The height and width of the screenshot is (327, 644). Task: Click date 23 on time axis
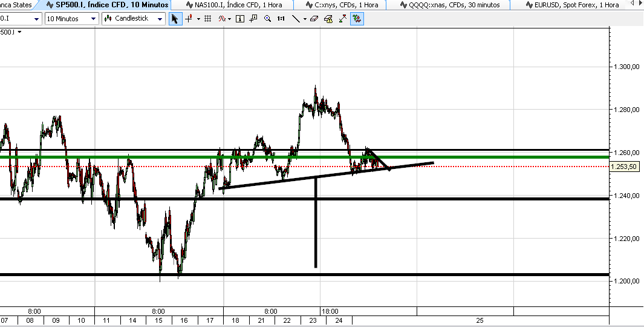pyautogui.click(x=313, y=320)
